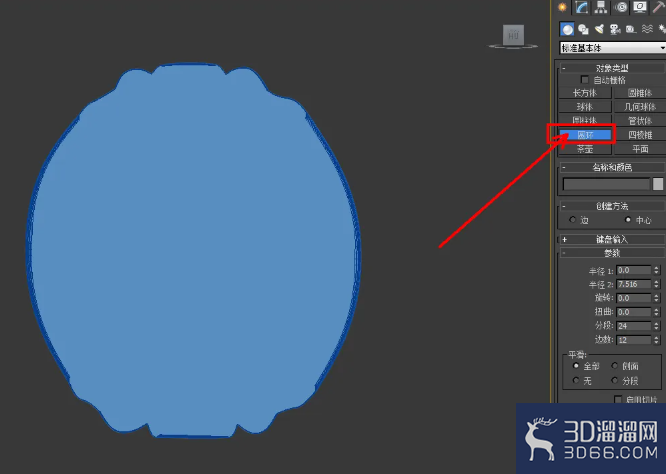Viewport: 666px width, 474px height.
Task: Click the blue model in the viewport
Action: click(193, 251)
